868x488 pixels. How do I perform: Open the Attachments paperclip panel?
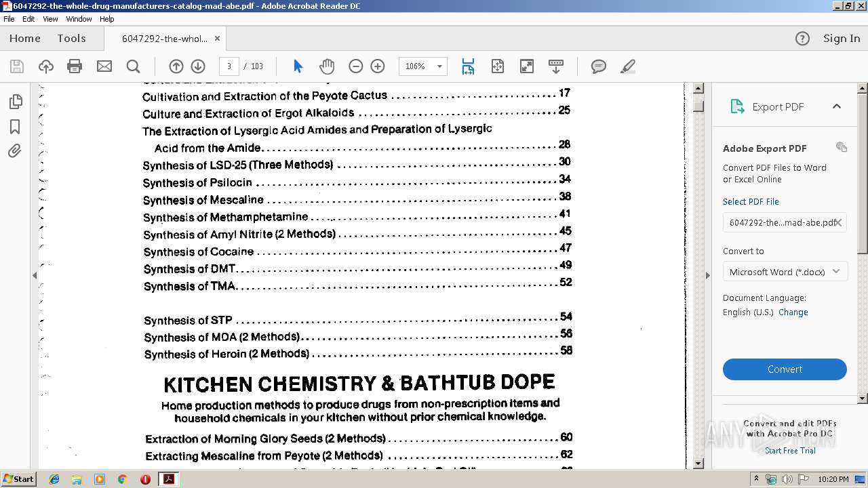coord(15,151)
